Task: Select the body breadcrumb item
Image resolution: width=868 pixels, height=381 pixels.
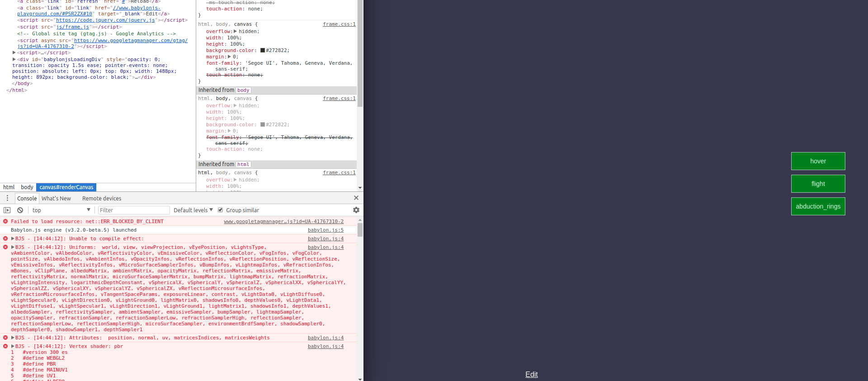Action: [x=27, y=187]
